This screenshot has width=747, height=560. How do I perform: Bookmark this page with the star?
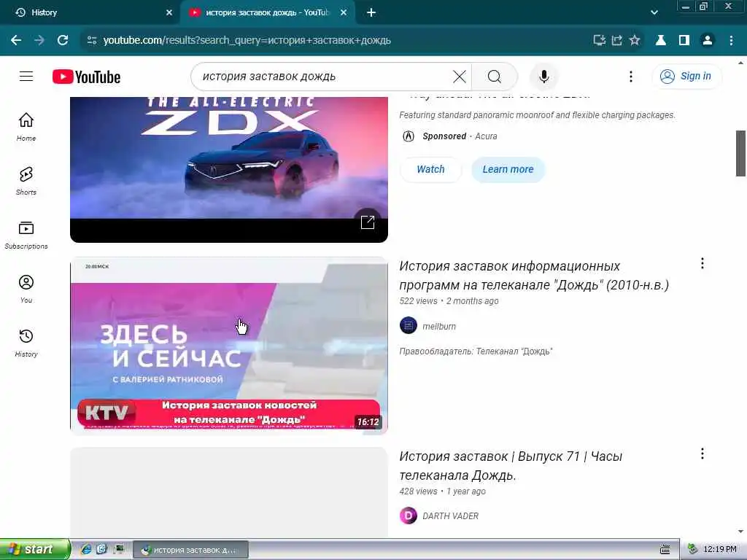point(634,41)
